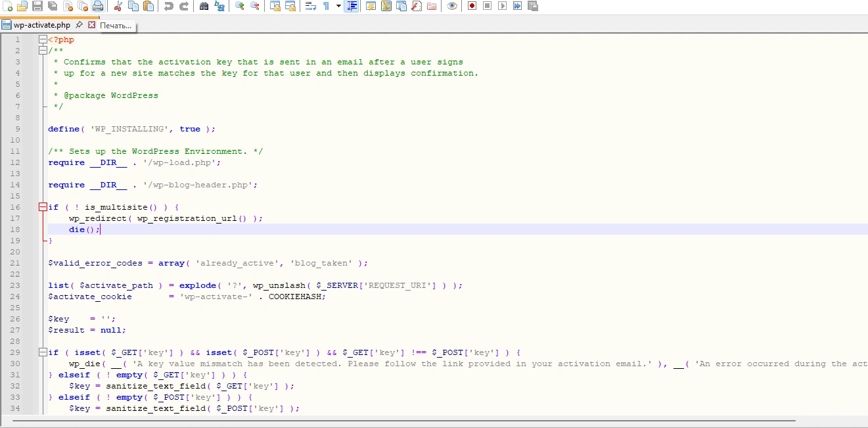This screenshot has height=428, width=868.
Task: Place the cursor on the $valid_error_codes line
Action: pos(208,263)
